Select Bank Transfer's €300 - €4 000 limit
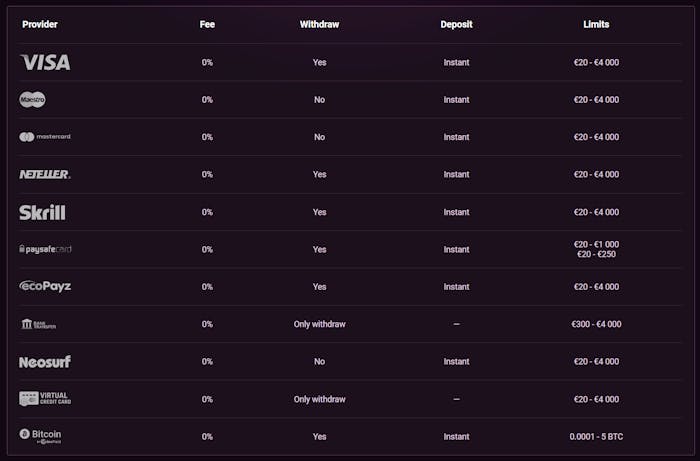 pyautogui.click(x=596, y=324)
